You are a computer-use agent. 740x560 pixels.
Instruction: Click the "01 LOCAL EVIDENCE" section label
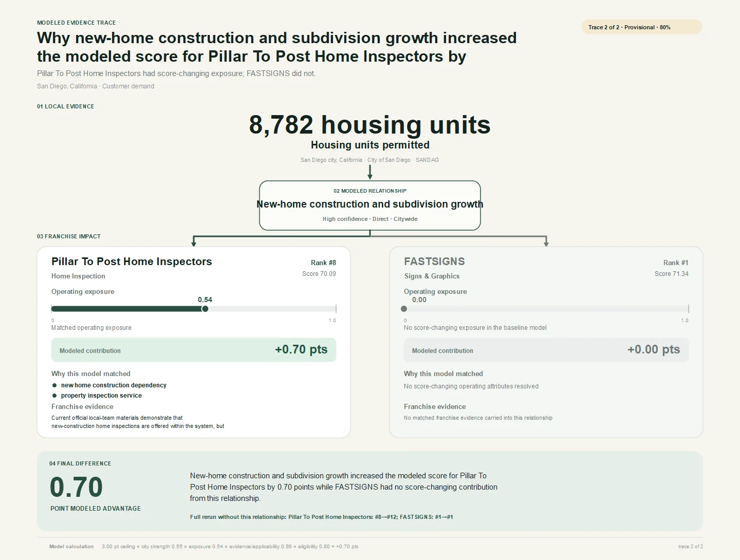click(65, 106)
